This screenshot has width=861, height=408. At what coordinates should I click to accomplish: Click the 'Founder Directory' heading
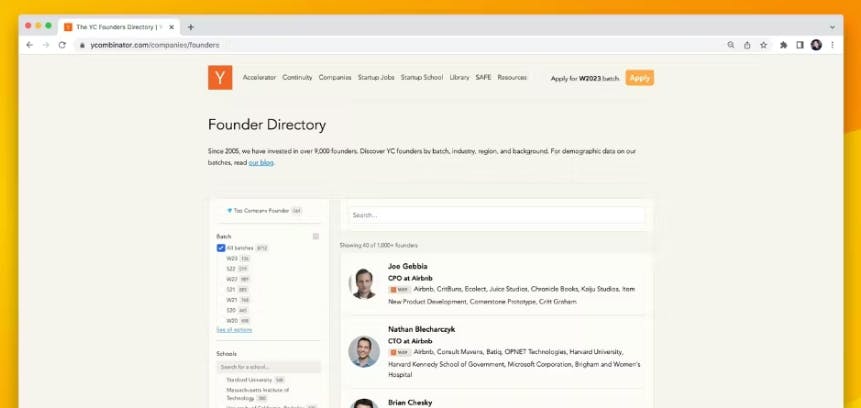pyautogui.click(x=267, y=125)
